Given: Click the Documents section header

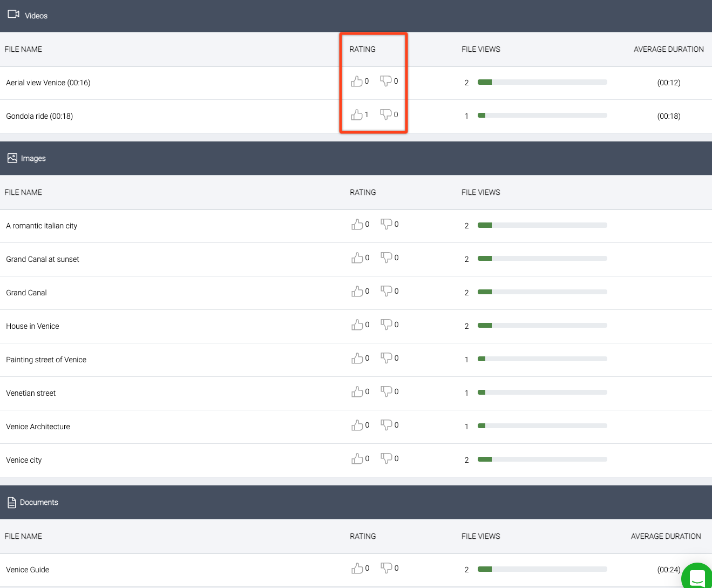Looking at the screenshot, I should [x=38, y=502].
